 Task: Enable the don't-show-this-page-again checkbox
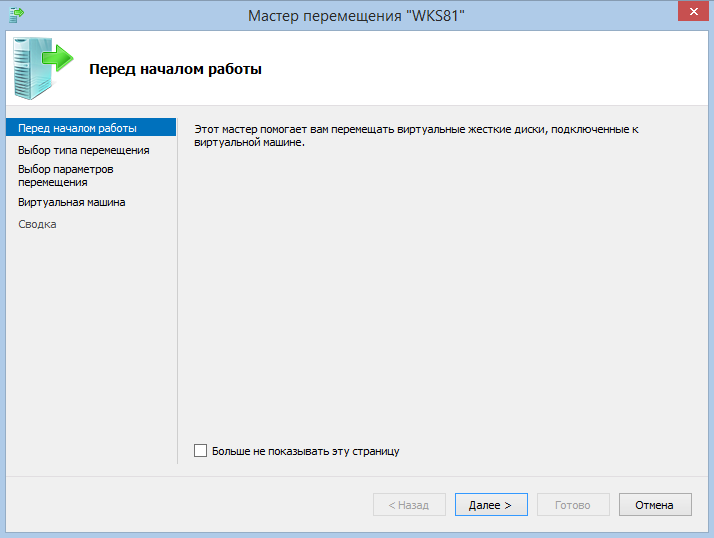point(201,451)
